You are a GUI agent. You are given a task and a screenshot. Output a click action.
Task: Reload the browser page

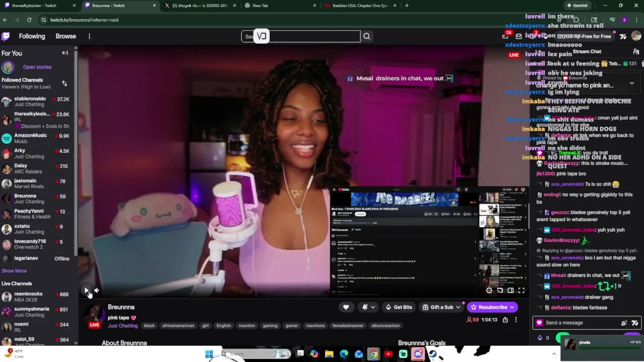click(x=29, y=20)
